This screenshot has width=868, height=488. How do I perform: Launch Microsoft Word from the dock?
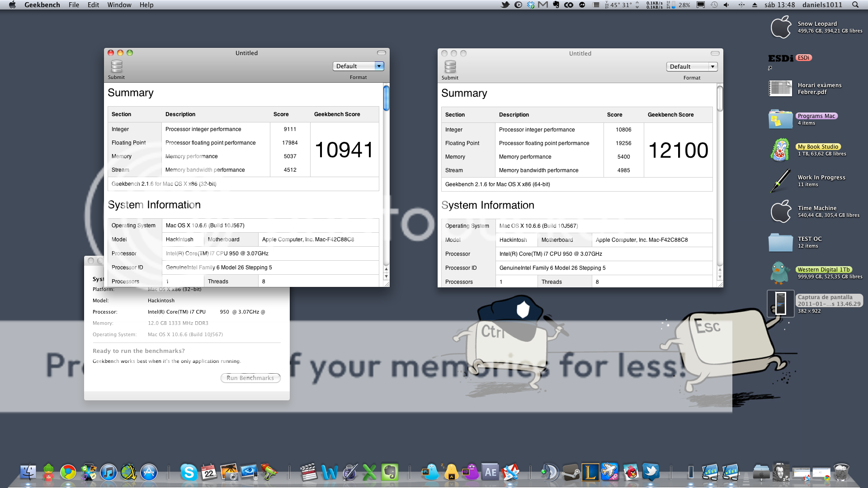(x=329, y=472)
